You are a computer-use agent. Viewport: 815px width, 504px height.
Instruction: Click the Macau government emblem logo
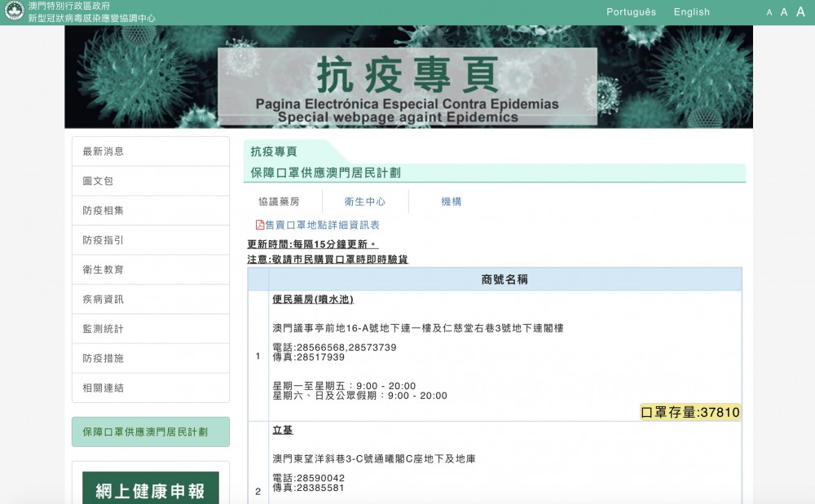[x=12, y=12]
